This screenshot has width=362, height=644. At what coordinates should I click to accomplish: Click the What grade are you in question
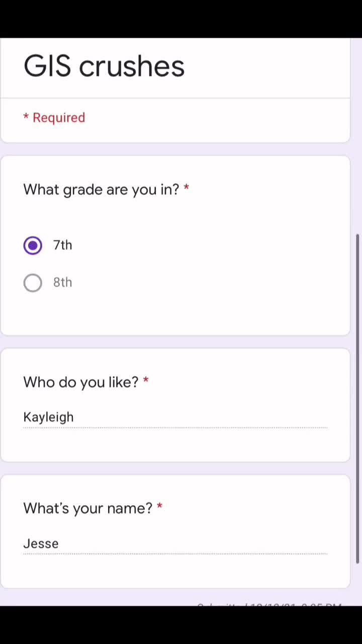click(101, 190)
